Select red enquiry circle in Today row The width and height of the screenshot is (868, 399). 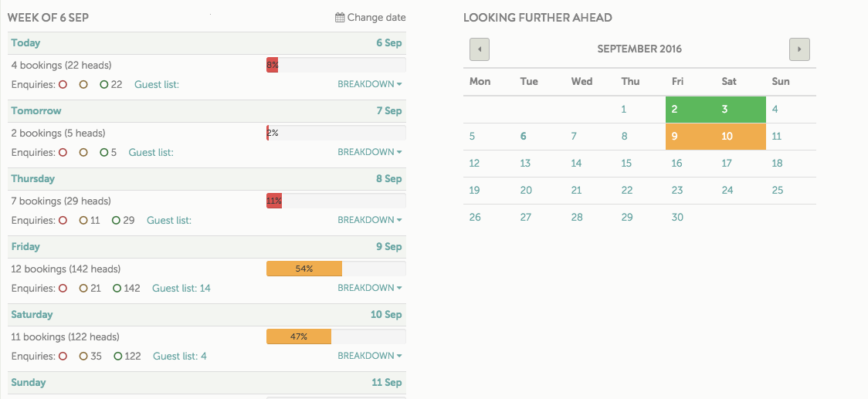point(63,85)
